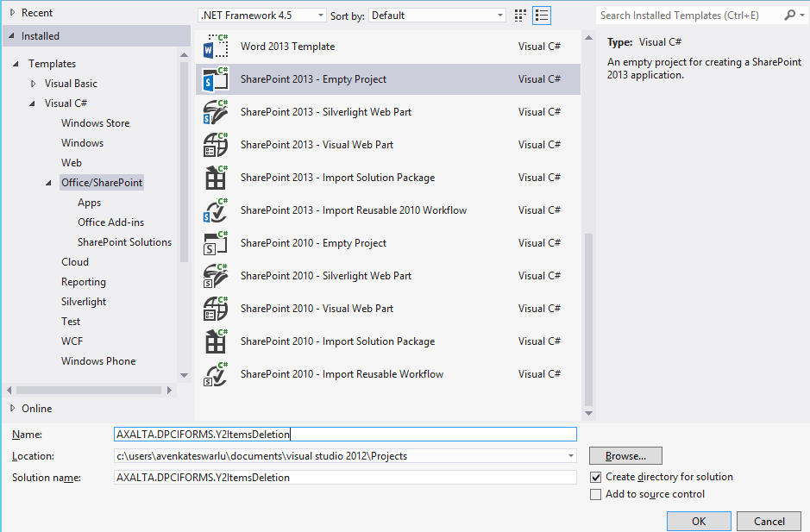Select Apps under Office/SharePoint

click(90, 203)
